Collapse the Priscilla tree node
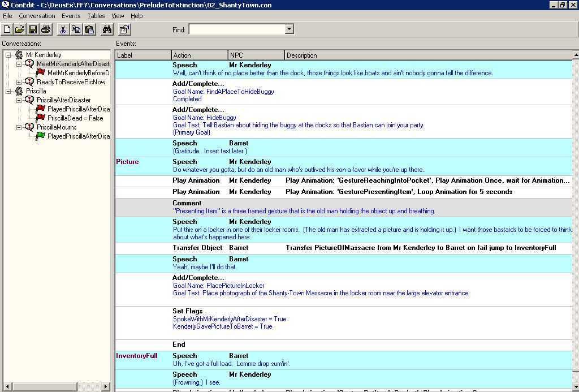Screen dimensions: 579x392 tap(8, 91)
